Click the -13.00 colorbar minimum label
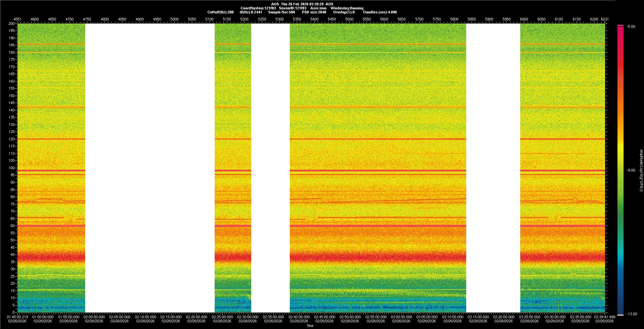 632,314
